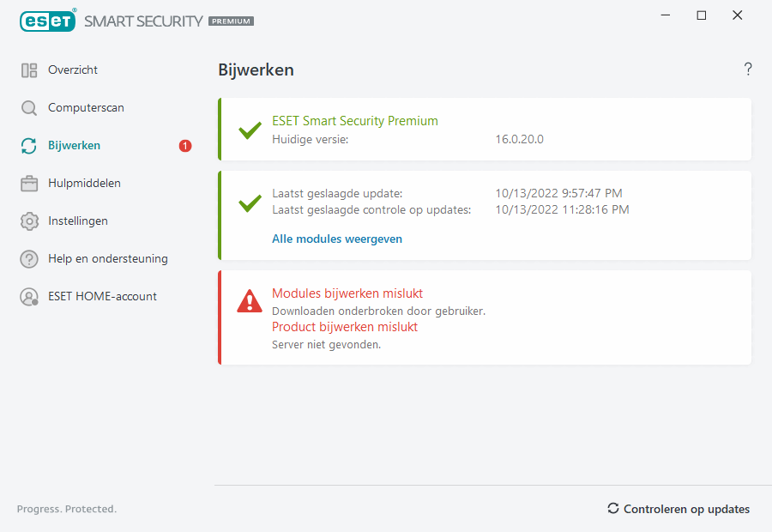Click the Overzicht dashboard icon
This screenshot has width=772, height=532.
point(29,70)
